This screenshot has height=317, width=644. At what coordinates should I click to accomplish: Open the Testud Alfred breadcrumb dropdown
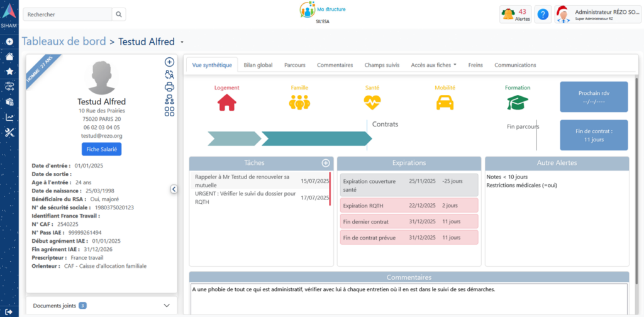click(x=182, y=42)
